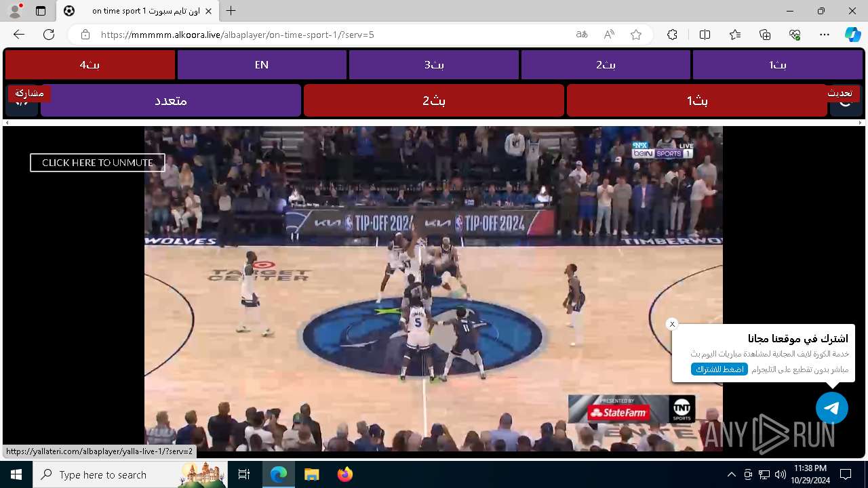
Task: Reload the page with the browser refresh button
Action: [x=49, y=35]
